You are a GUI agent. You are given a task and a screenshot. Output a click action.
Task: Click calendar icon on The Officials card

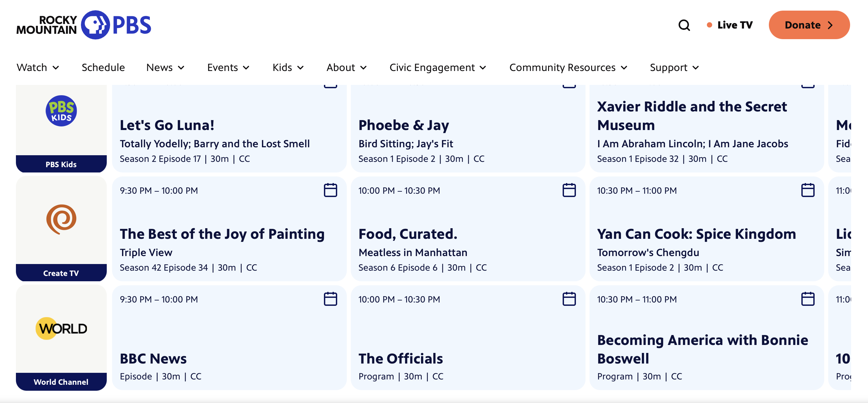pyautogui.click(x=569, y=299)
